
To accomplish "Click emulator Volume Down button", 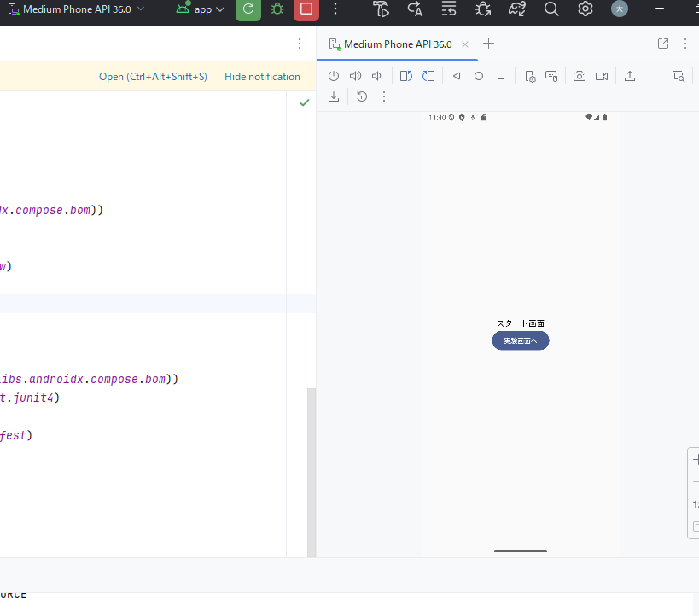I will pyautogui.click(x=376, y=76).
